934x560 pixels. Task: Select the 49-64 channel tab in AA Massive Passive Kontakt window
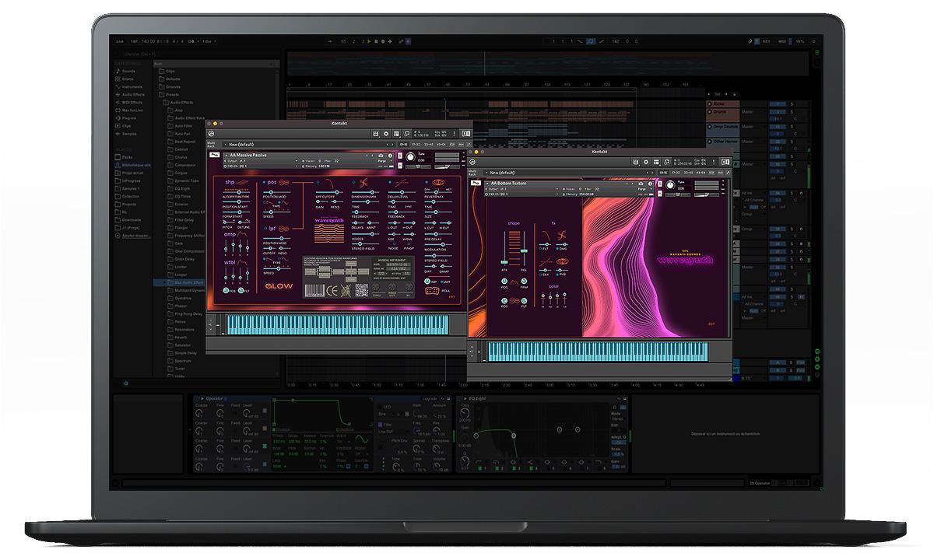[x=442, y=145]
